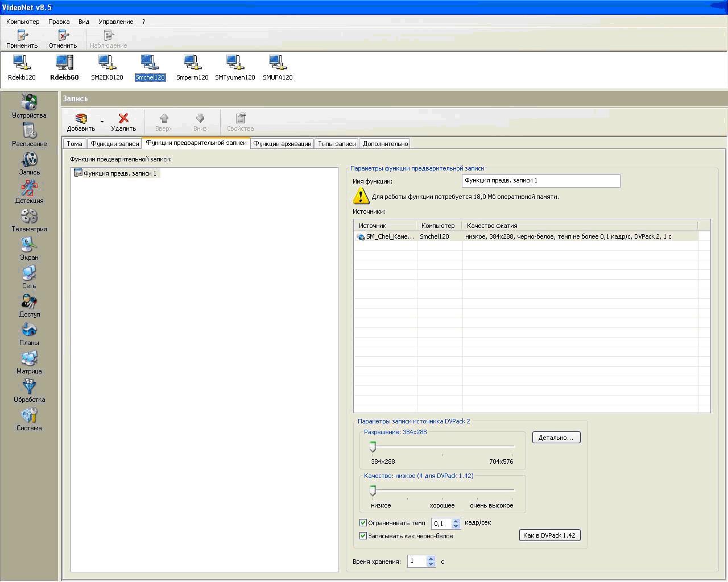Click the Удалить red cross icon

pos(123,118)
